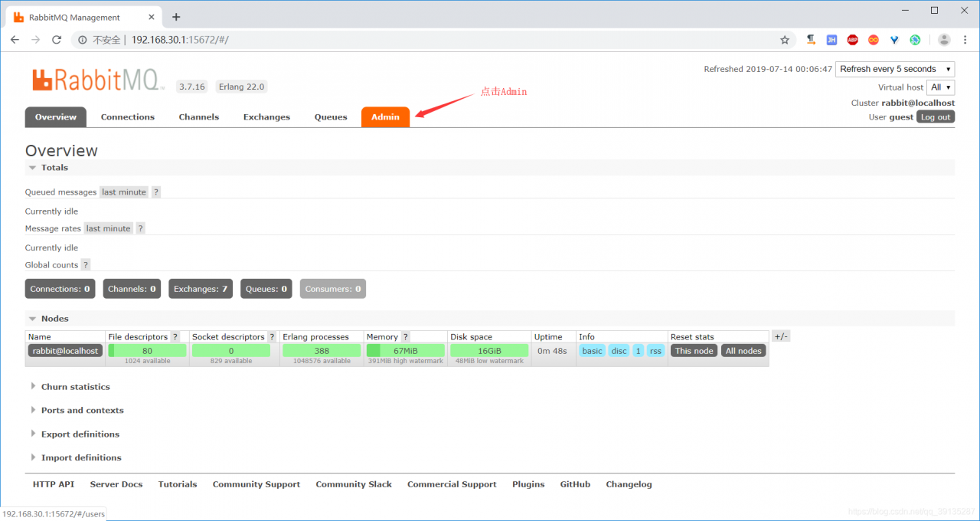Click the disc info tag

(619, 351)
